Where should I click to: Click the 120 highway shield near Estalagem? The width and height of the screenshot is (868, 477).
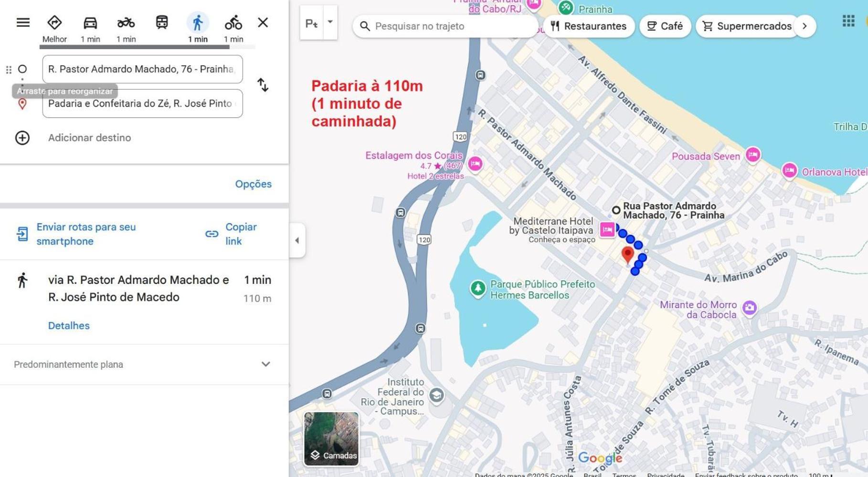coord(460,137)
